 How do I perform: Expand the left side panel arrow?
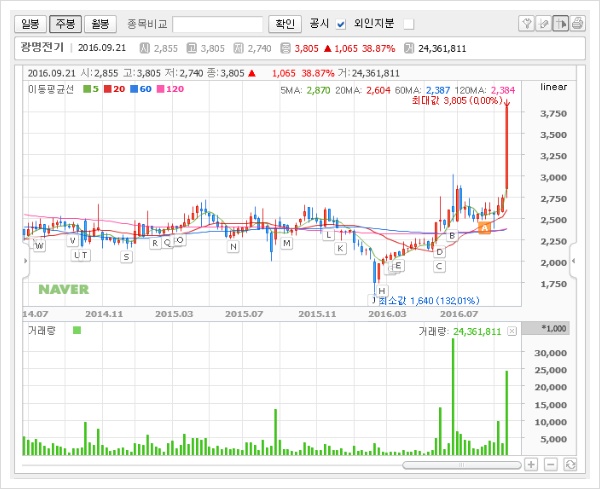(x=26, y=260)
